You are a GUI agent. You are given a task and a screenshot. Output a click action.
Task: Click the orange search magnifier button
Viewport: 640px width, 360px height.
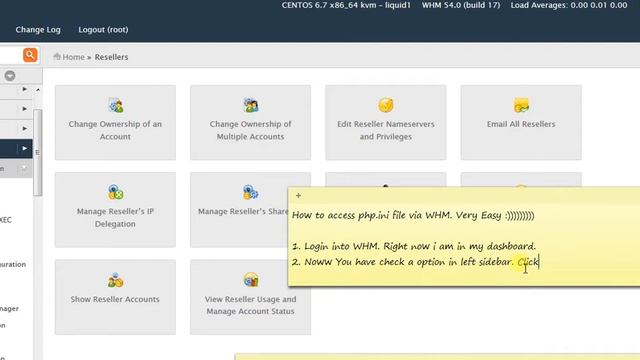30,55
